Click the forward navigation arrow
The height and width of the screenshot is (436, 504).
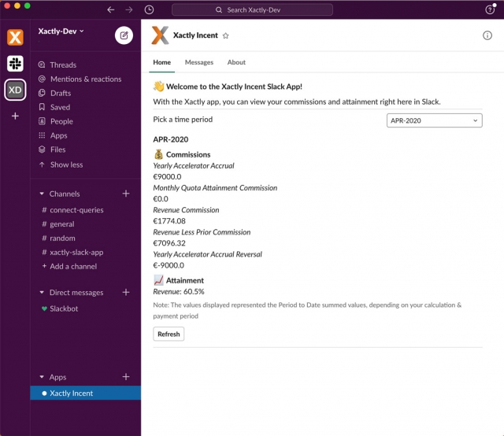pos(129,10)
